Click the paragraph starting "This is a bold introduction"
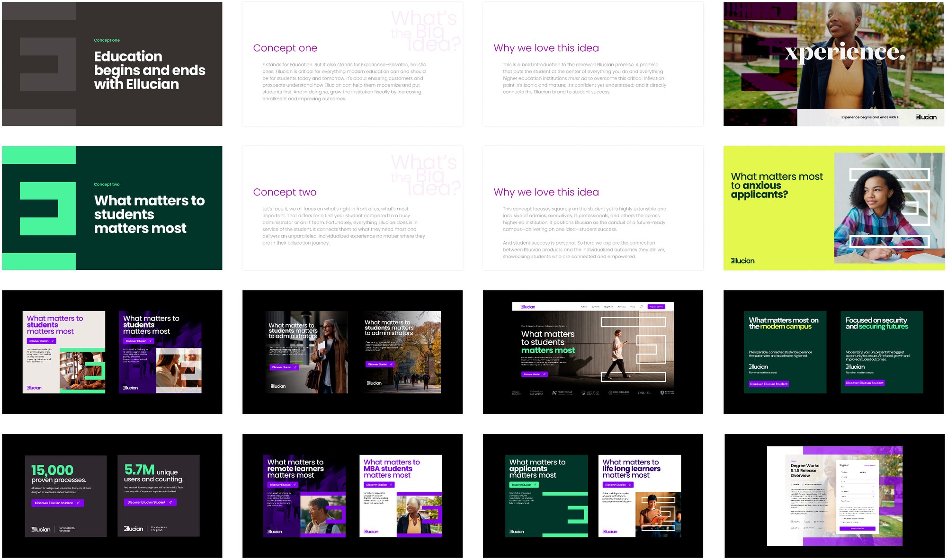 tap(584, 78)
